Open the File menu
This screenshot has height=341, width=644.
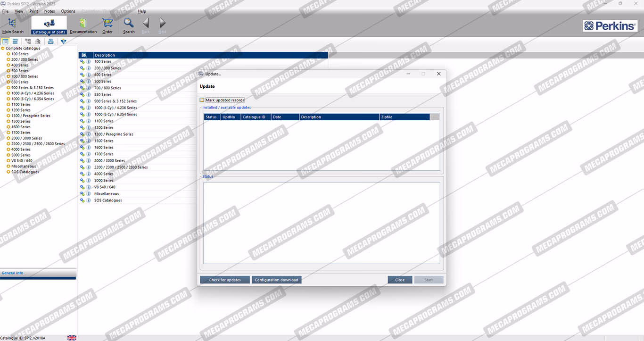[x=6, y=11]
